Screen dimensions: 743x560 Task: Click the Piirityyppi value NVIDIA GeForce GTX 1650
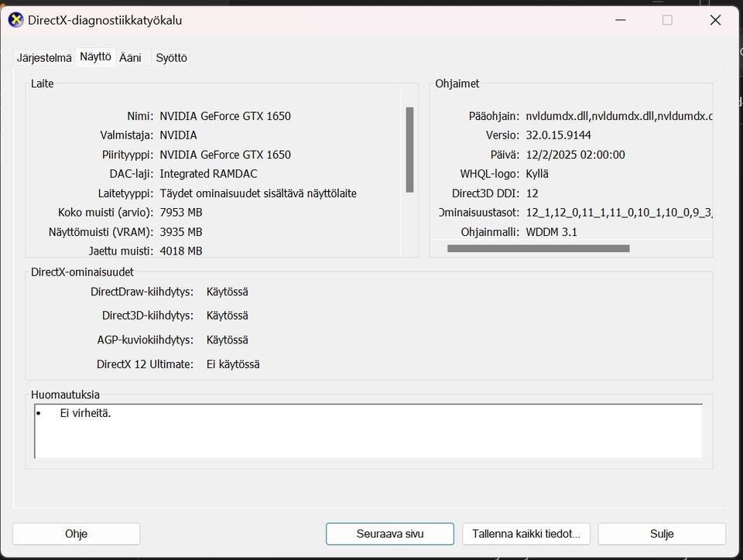point(225,155)
